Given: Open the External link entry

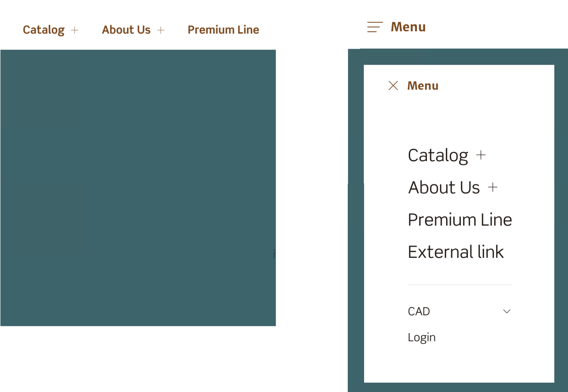Looking at the screenshot, I should point(456,252).
